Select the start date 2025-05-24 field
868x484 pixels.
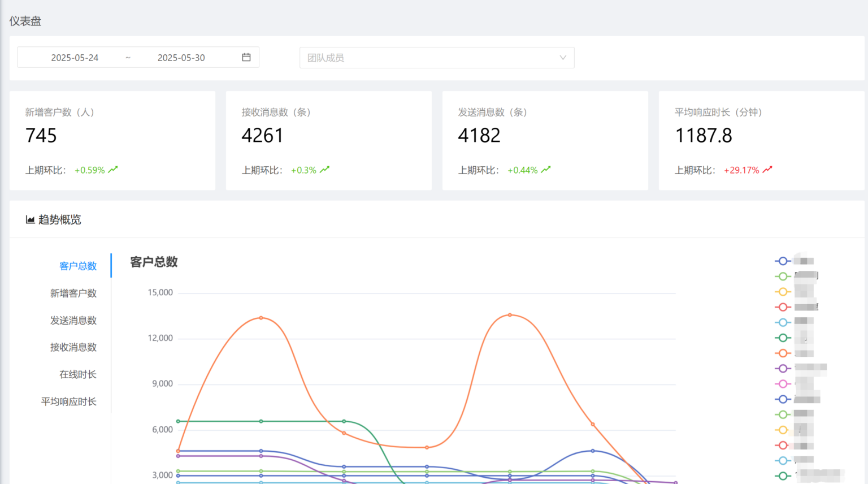pos(75,58)
